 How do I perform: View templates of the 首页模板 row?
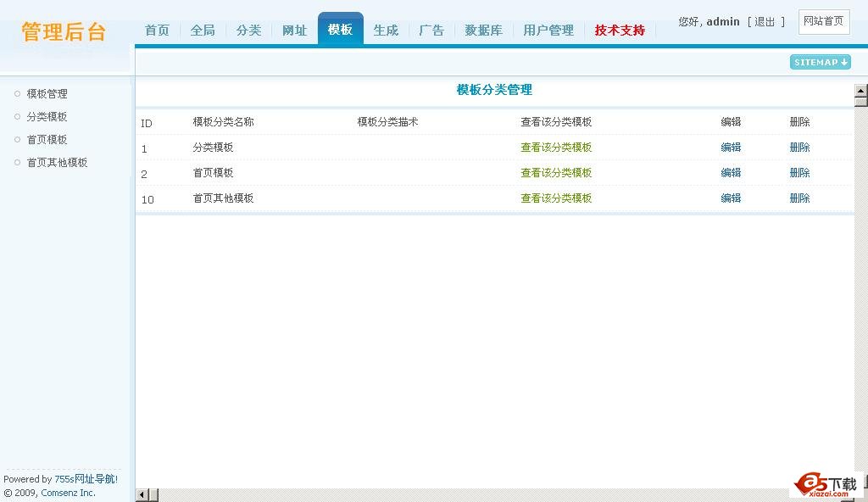(x=556, y=173)
